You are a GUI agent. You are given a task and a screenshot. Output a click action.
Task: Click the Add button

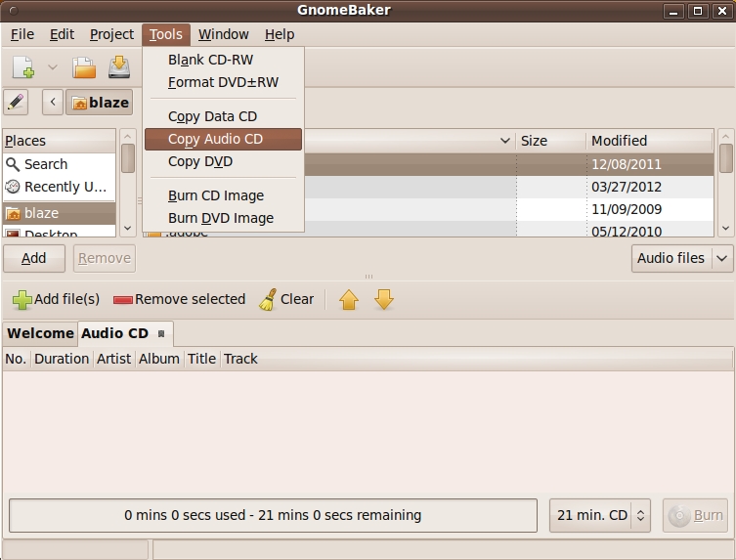pos(34,258)
